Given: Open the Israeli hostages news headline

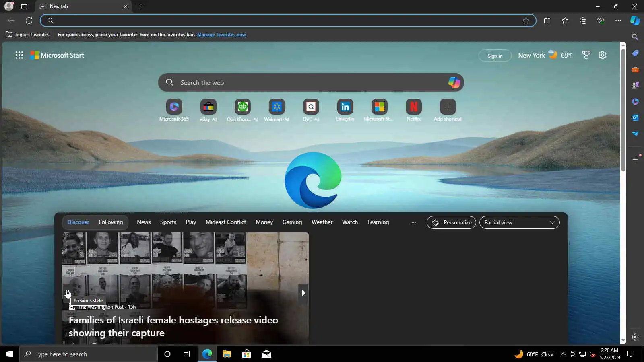Looking at the screenshot, I should click(x=173, y=326).
